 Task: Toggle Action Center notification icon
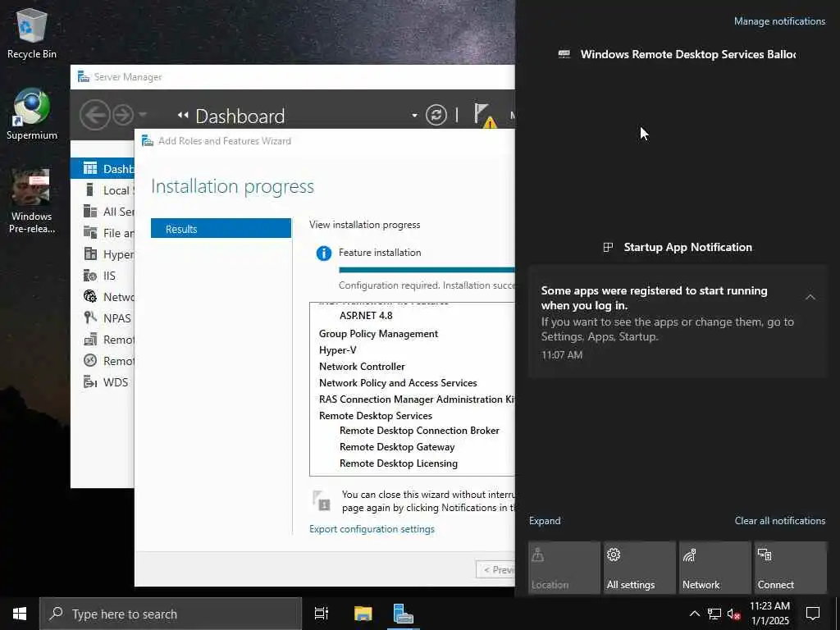coord(813,614)
